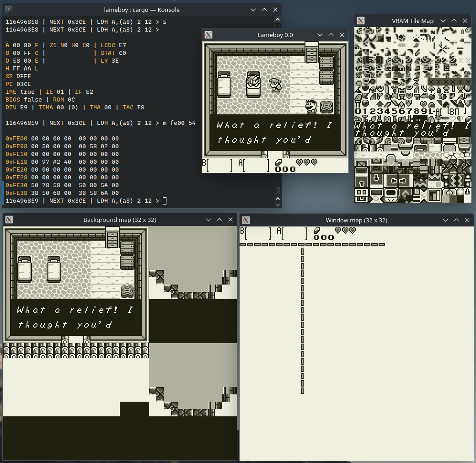Screen dimensions: 476x463
Task: Close the Background map window
Action: (x=230, y=220)
